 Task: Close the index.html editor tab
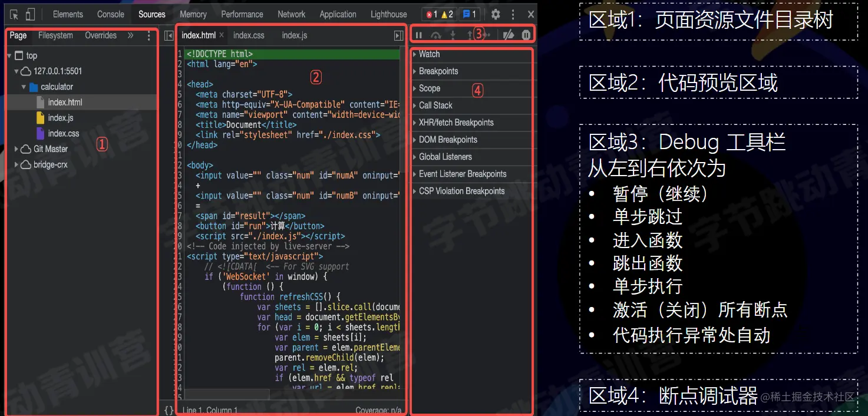tap(222, 35)
